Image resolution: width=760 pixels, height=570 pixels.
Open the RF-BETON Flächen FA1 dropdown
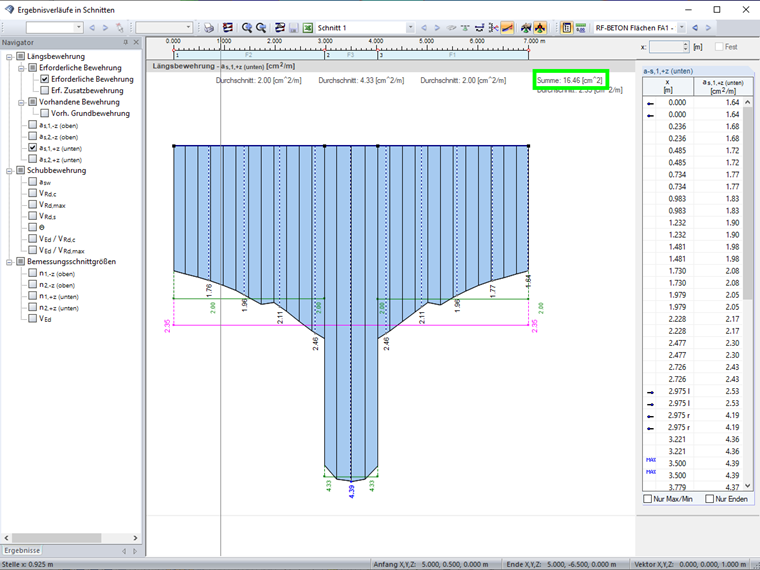[x=683, y=28]
